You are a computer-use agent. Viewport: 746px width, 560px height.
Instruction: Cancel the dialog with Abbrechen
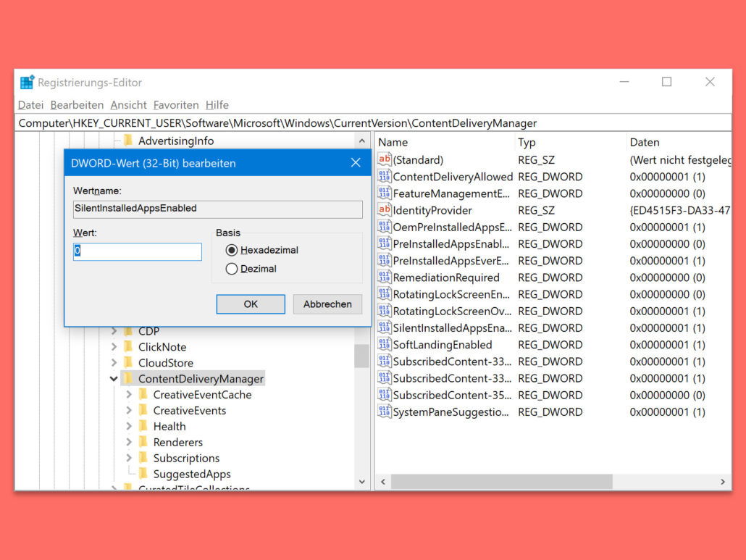click(x=327, y=304)
